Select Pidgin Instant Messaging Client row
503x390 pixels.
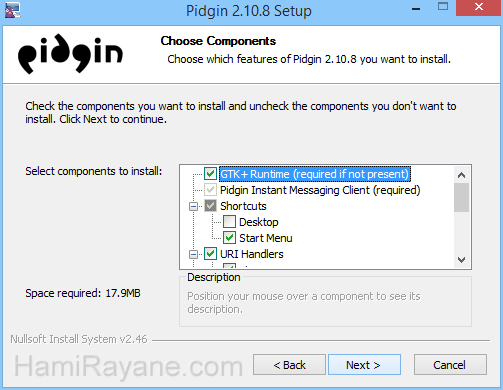coord(320,190)
